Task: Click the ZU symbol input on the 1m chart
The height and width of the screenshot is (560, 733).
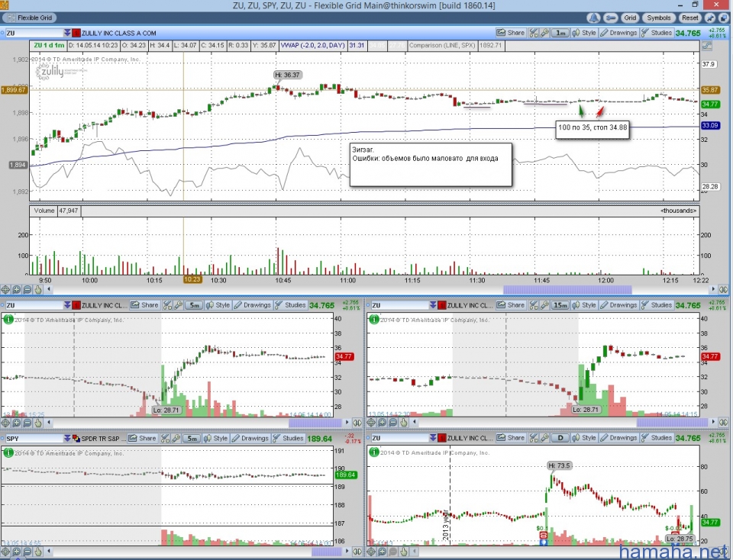Action: (x=34, y=33)
